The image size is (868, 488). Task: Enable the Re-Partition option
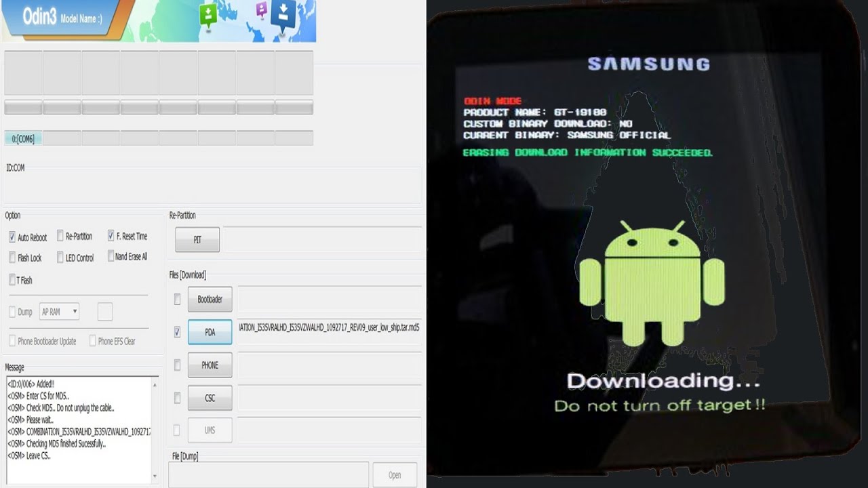pos(60,236)
